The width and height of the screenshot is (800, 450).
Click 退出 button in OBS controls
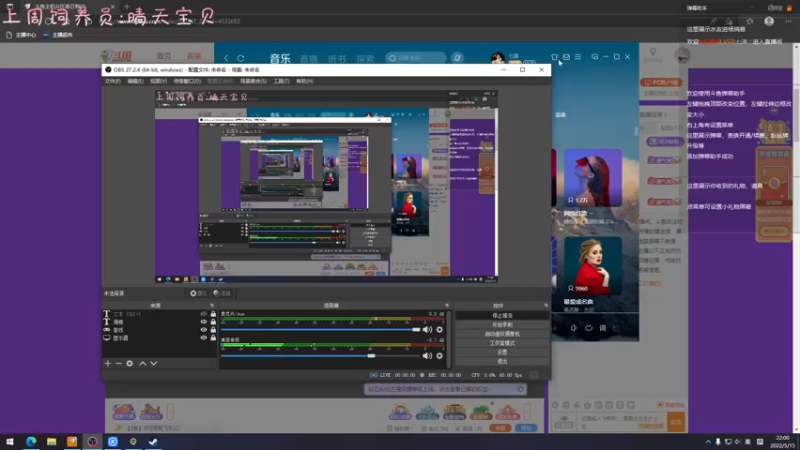click(x=502, y=361)
